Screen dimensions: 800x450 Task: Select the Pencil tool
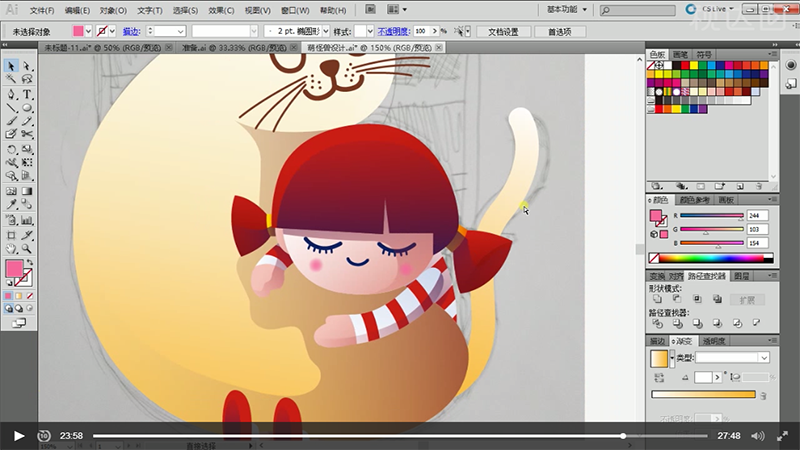(x=27, y=121)
